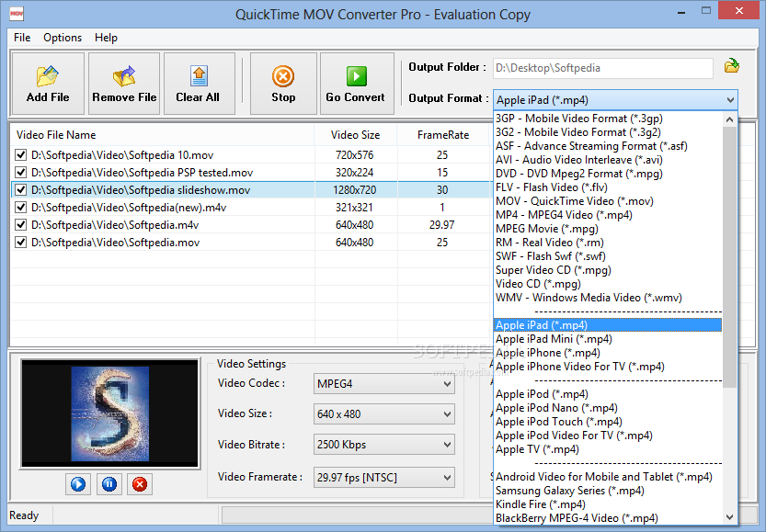Select DVD - DVD Mpeg2 Format
766x532 pixels.
click(608, 174)
